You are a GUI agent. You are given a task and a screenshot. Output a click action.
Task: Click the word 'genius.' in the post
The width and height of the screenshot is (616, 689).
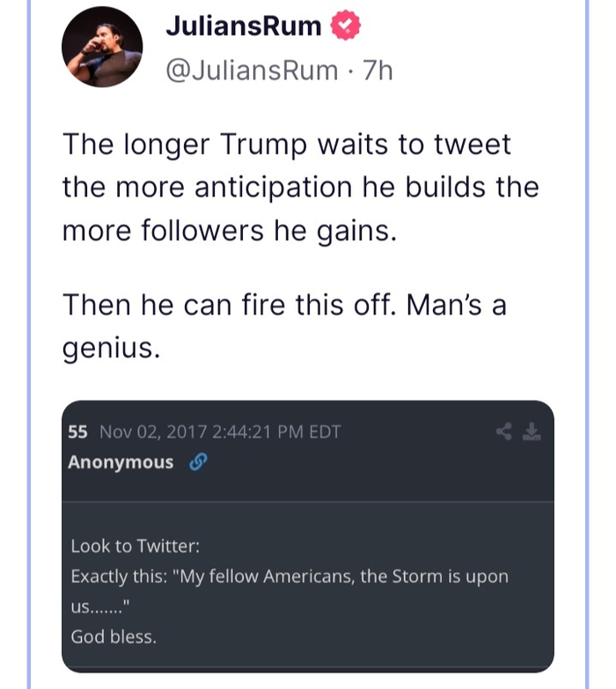point(112,348)
